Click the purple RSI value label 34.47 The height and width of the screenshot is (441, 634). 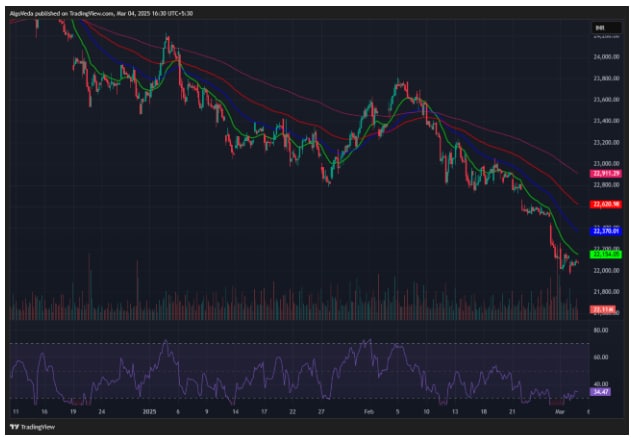click(600, 392)
